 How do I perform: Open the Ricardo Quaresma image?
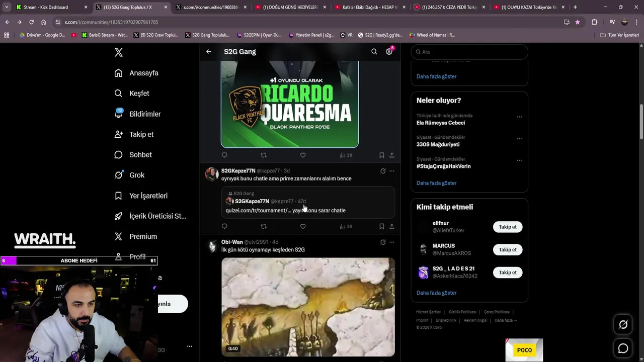point(290,104)
